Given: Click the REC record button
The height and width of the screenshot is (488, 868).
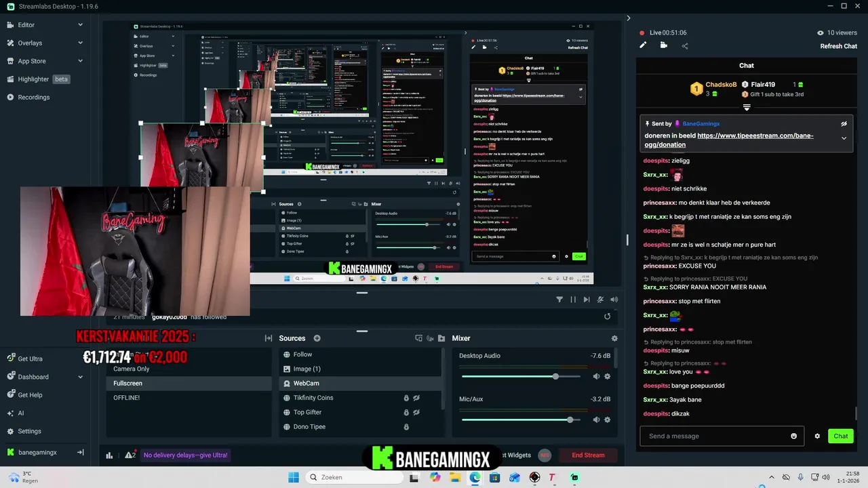Looking at the screenshot, I should [545, 455].
